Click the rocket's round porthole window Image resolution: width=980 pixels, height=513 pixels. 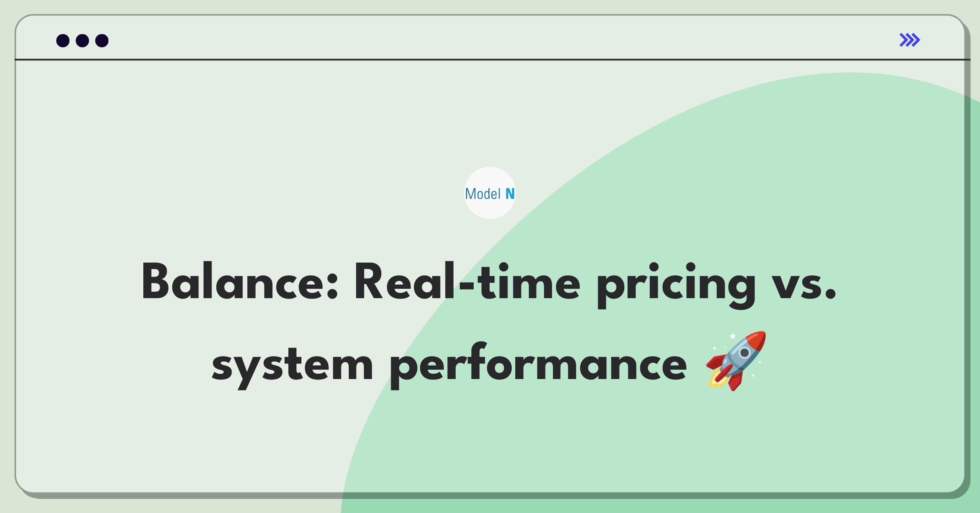point(744,352)
